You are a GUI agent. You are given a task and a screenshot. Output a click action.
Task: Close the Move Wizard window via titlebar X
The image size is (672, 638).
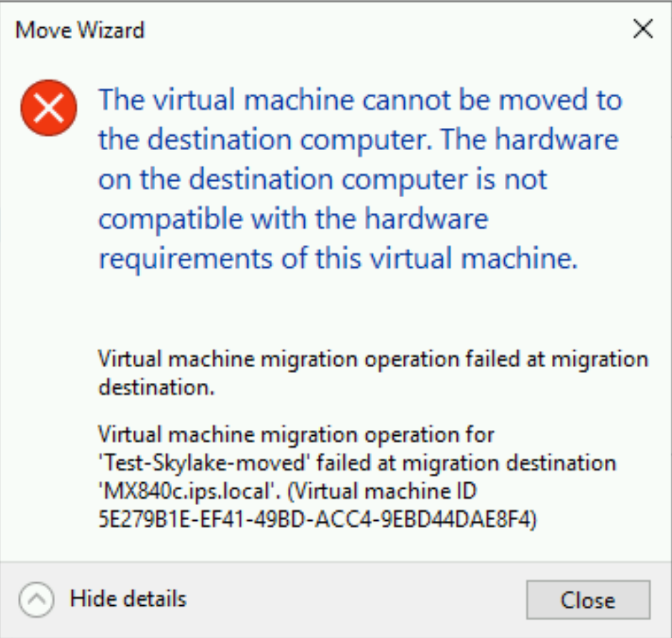pyautogui.click(x=645, y=30)
